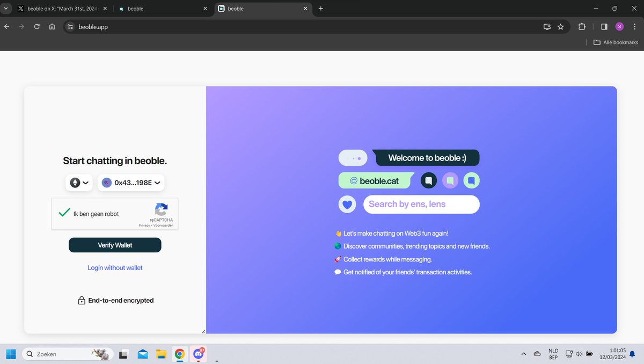Open Chrome from the taskbar

(179, 354)
